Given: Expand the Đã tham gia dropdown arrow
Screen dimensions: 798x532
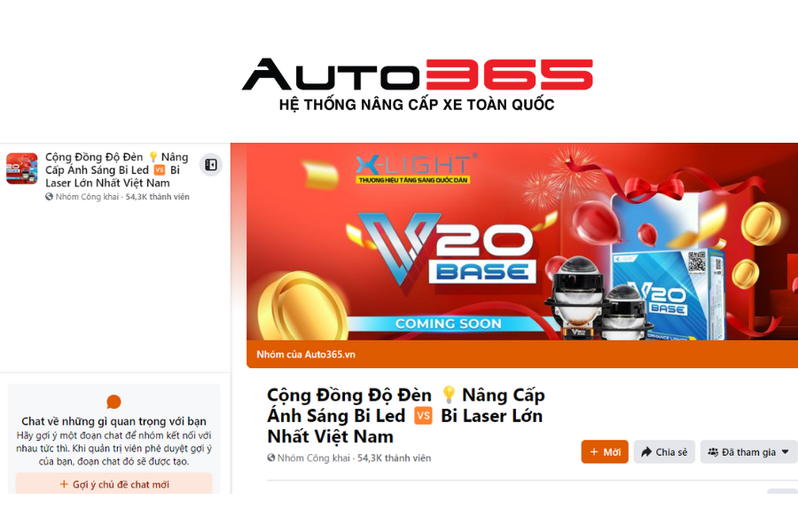Looking at the screenshot, I should pos(786,451).
